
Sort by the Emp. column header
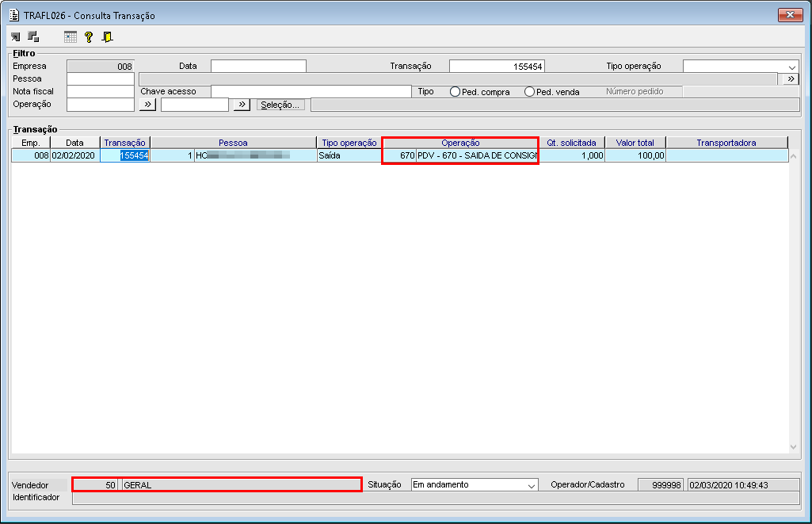pos(31,143)
